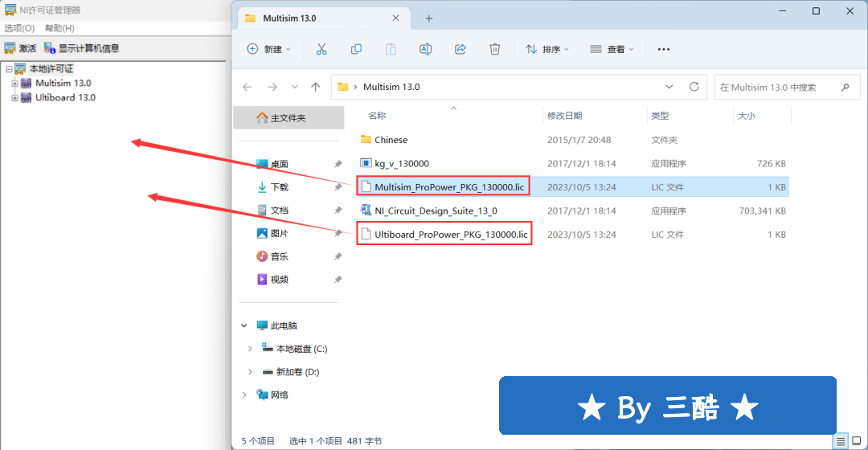This screenshot has width=868, height=450.
Task: Open the 选项(O) menu in License Manager
Action: 19,28
